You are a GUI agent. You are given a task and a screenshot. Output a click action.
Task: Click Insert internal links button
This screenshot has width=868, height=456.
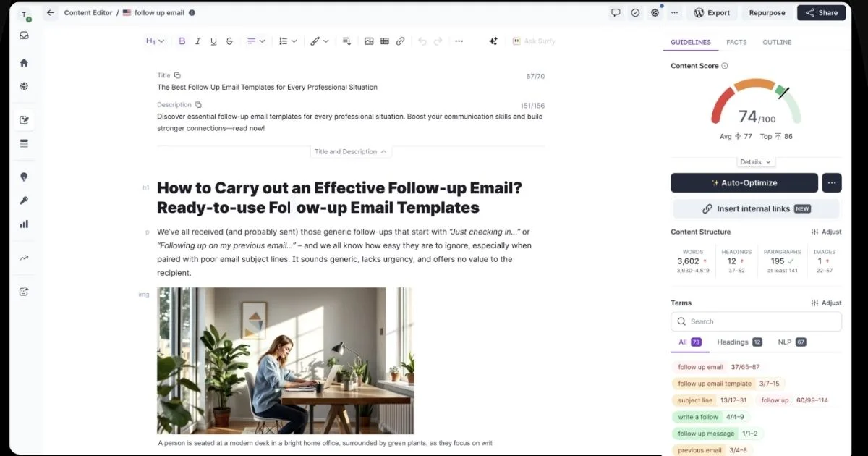(x=756, y=208)
